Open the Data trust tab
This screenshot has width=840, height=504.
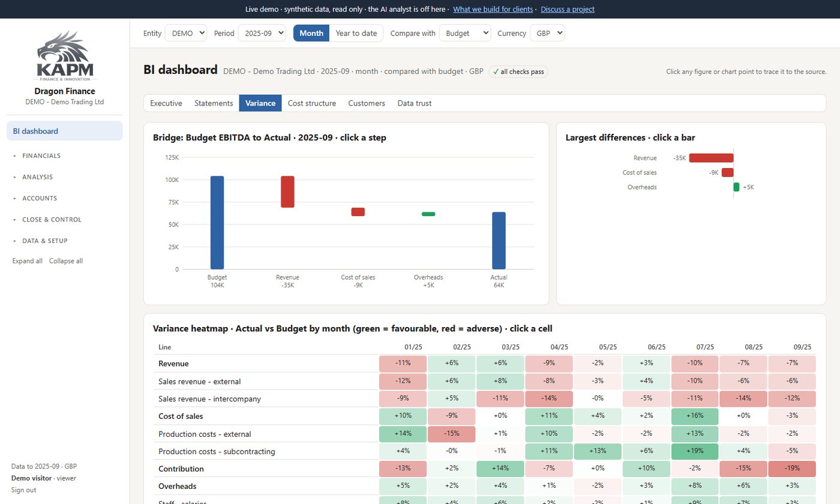click(415, 103)
